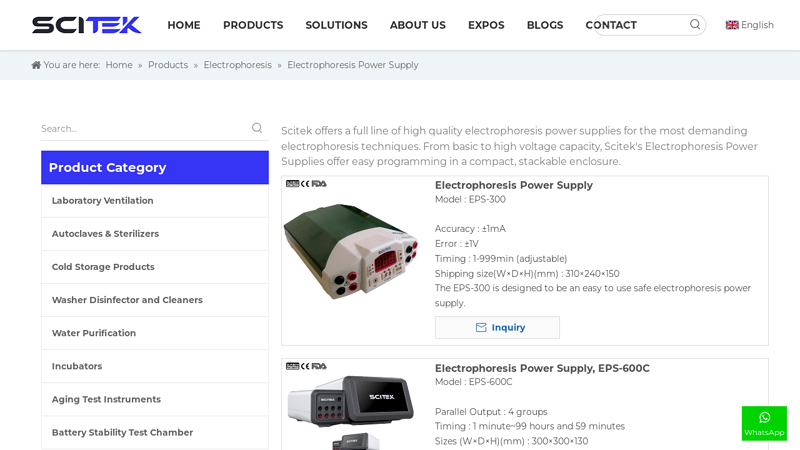Click 'Shipping size' 310×240×150 text

click(x=527, y=273)
